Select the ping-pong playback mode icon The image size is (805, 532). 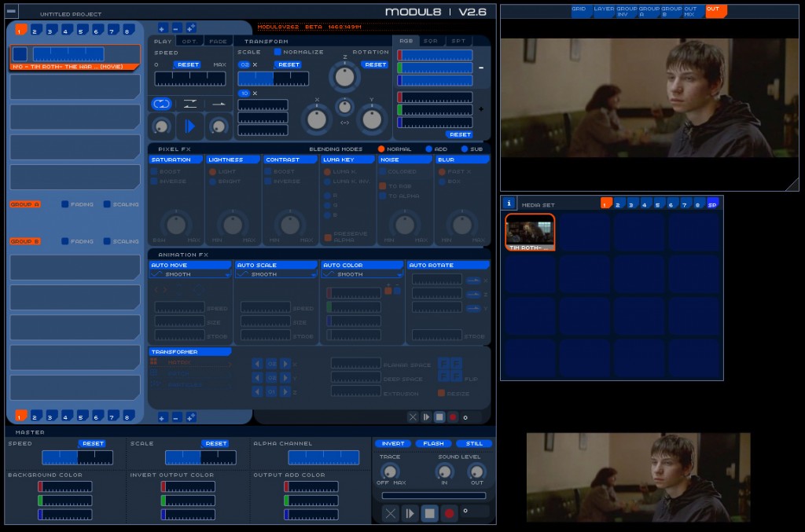click(x=190, y=105)
